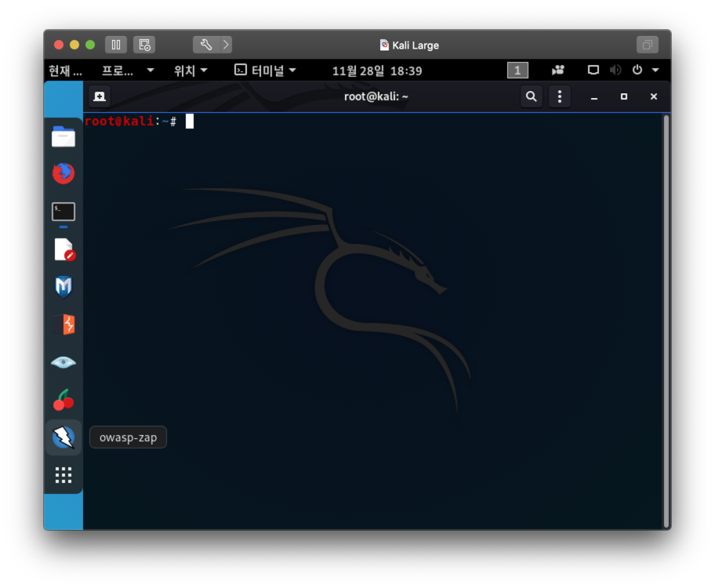Click the volume icon in top bar
This screenshot has width=715, height=588.
pyautogui.click(x=615, y=71)
